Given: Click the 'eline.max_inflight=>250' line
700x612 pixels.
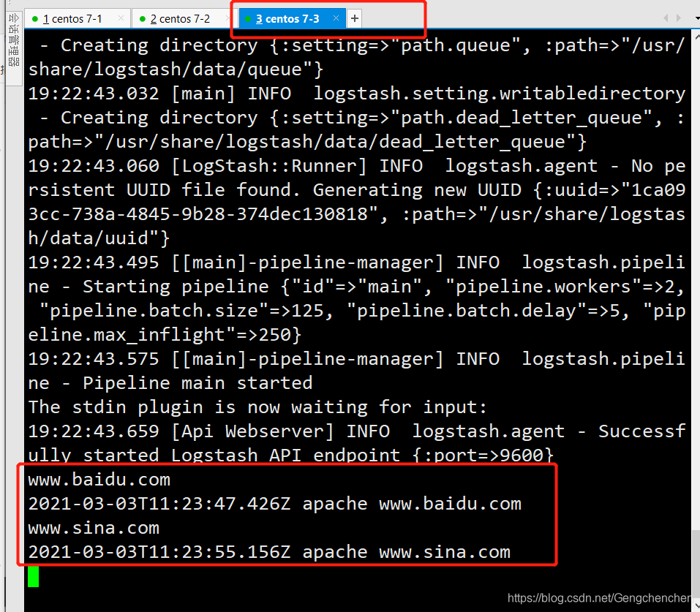Looking at the screenshot, I should [165, 335].
